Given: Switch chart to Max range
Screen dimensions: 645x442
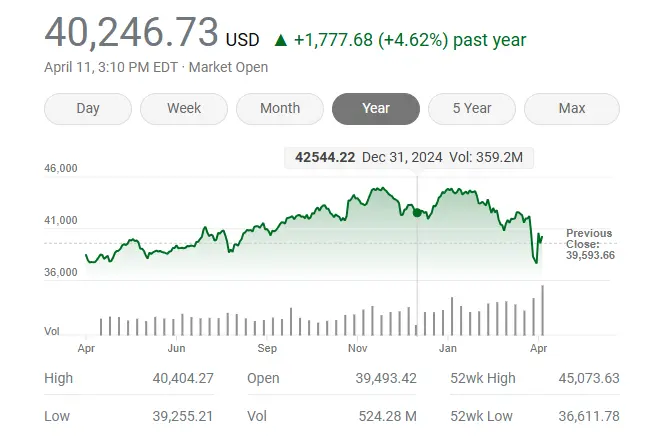Looking at the screenshot, I should point(571,109).
